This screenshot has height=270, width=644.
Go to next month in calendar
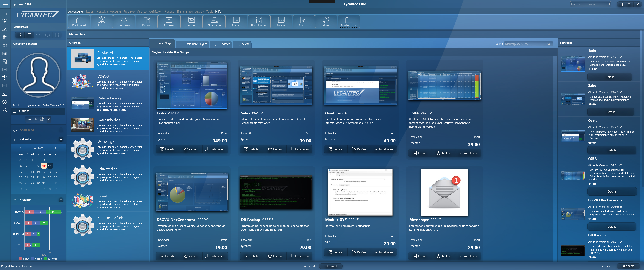tap(55, 148)
